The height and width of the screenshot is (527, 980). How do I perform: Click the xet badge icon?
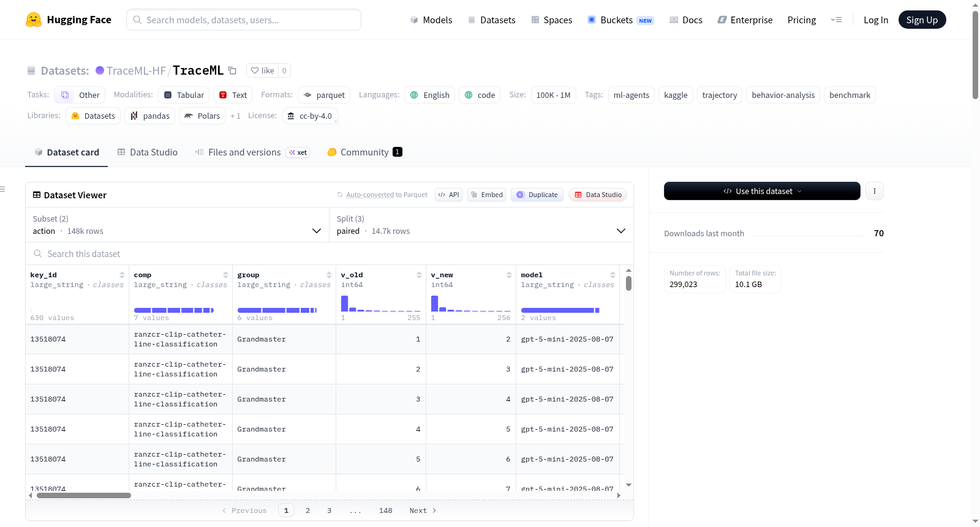(298, 152)
